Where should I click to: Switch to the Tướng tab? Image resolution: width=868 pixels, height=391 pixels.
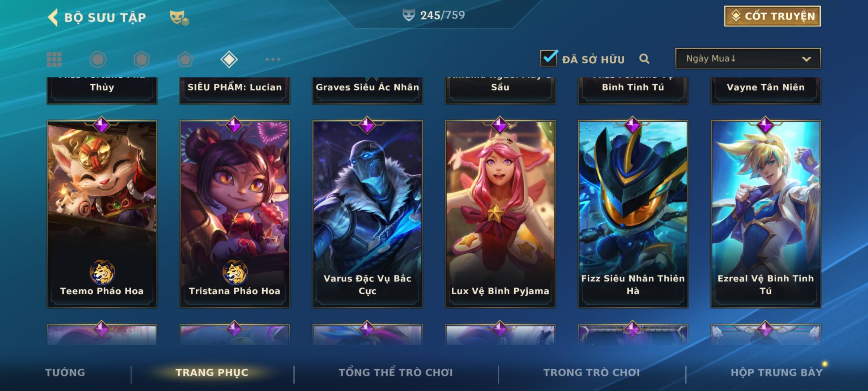point(65,373)
